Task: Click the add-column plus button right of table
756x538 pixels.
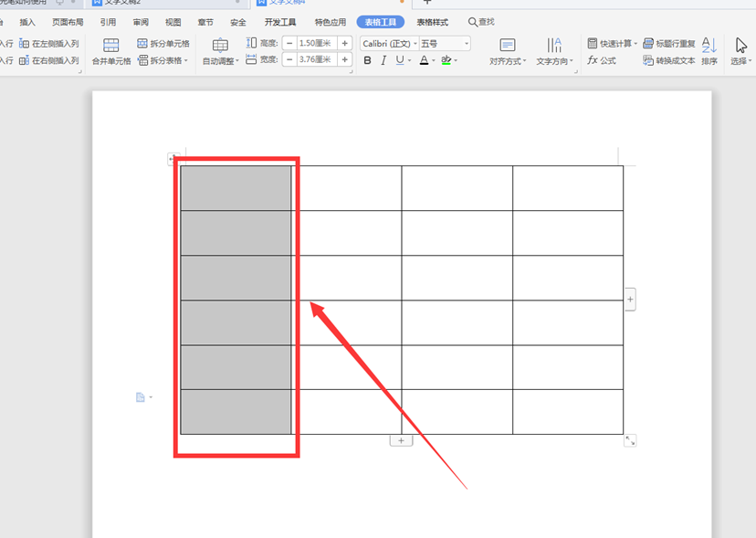Action: click(x=630, y=300)
